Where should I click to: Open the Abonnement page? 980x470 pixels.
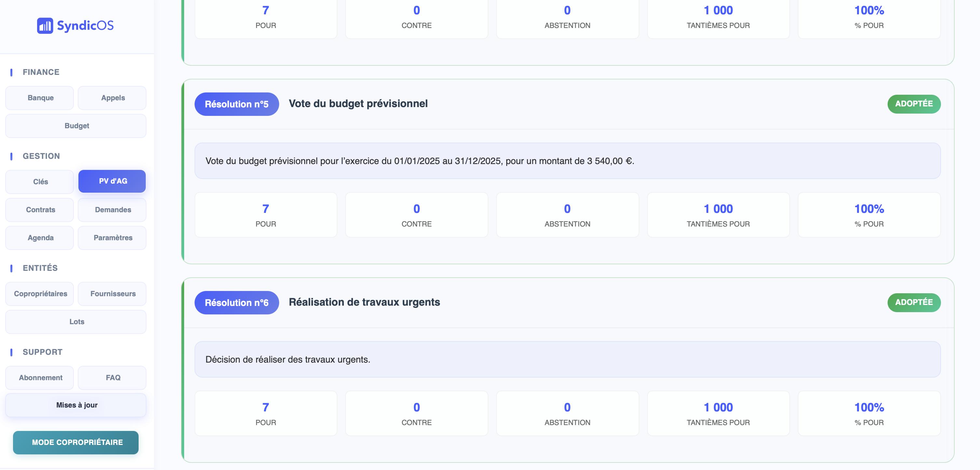tap(40, 378)
